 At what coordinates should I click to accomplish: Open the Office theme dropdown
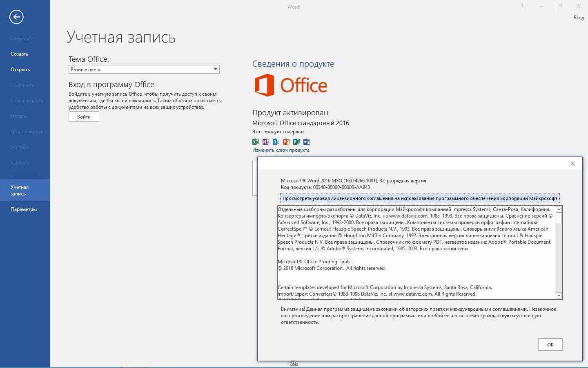tap(144, 70)
